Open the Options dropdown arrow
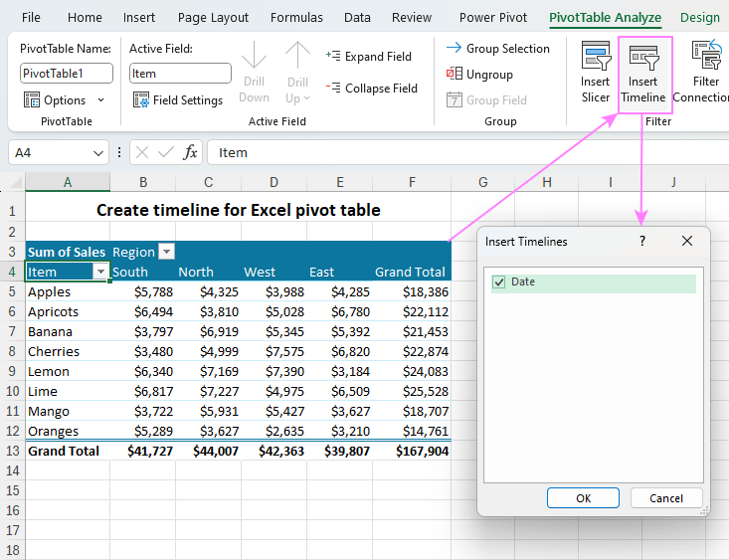Image resolution: width=729 pixels, height=560 pixels. pos(100,100)
